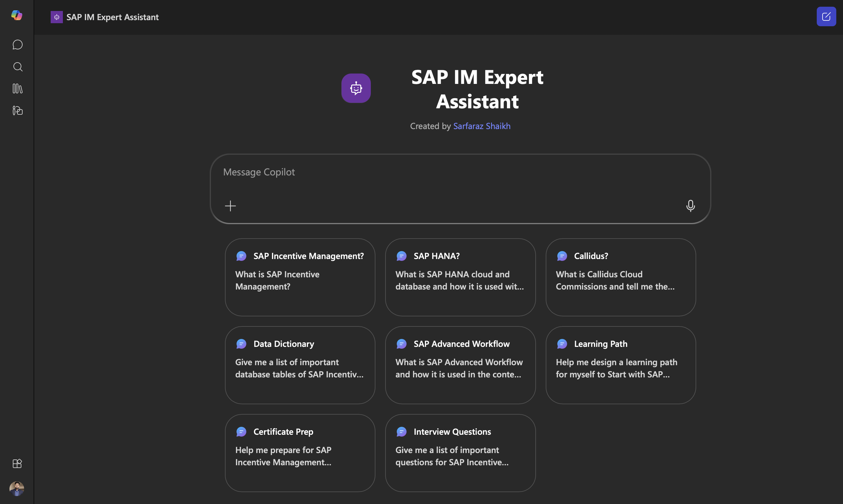Click your profile avatar at sidebar bottom
843x504 pixels.
(17, 488)
